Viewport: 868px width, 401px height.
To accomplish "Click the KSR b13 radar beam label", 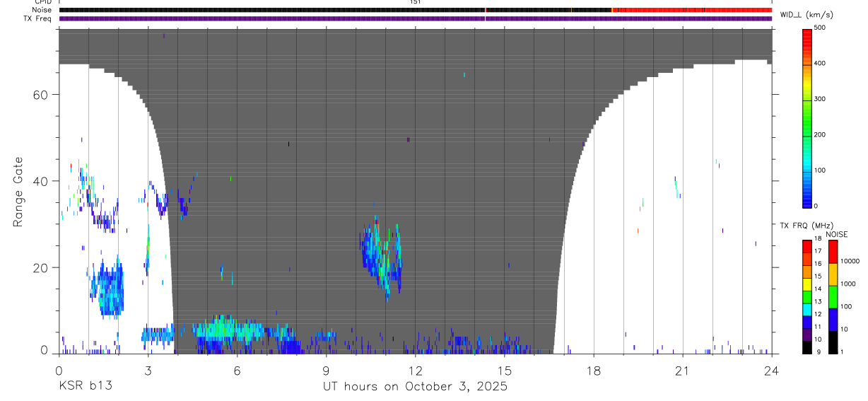I will click(85, 387).
